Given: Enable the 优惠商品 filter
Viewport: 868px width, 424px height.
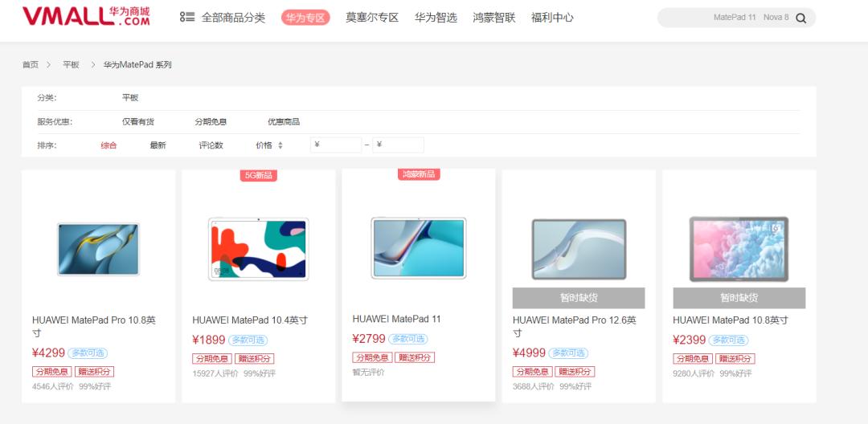Looking at the screenshot, I should (x=284, y=121).
